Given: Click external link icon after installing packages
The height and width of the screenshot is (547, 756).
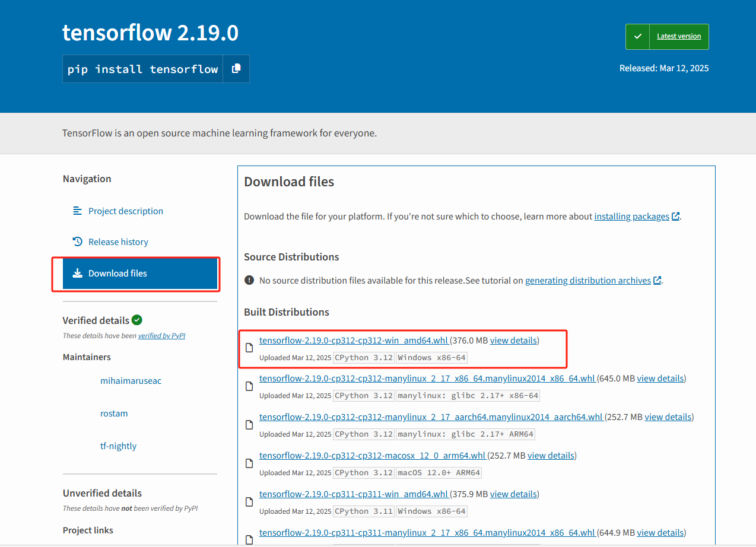Looking at the screenshot, I should tap(675, 217).
